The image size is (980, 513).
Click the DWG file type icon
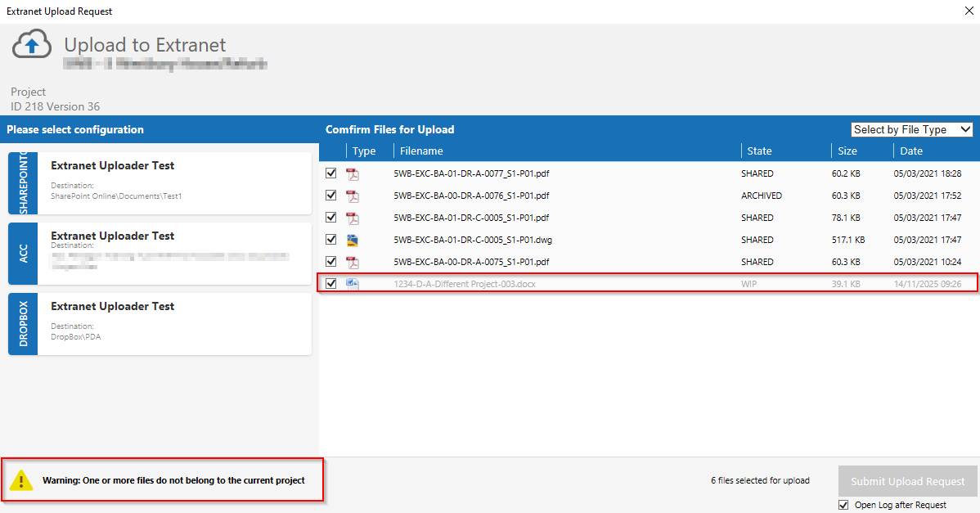coord(353,240)
